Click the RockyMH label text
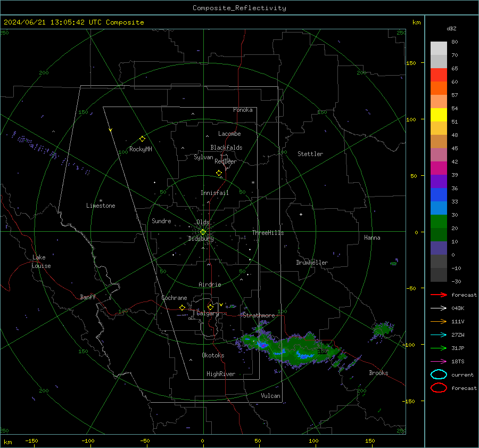The width and height of the screenshot is (479, 448). tap(141, 149)
